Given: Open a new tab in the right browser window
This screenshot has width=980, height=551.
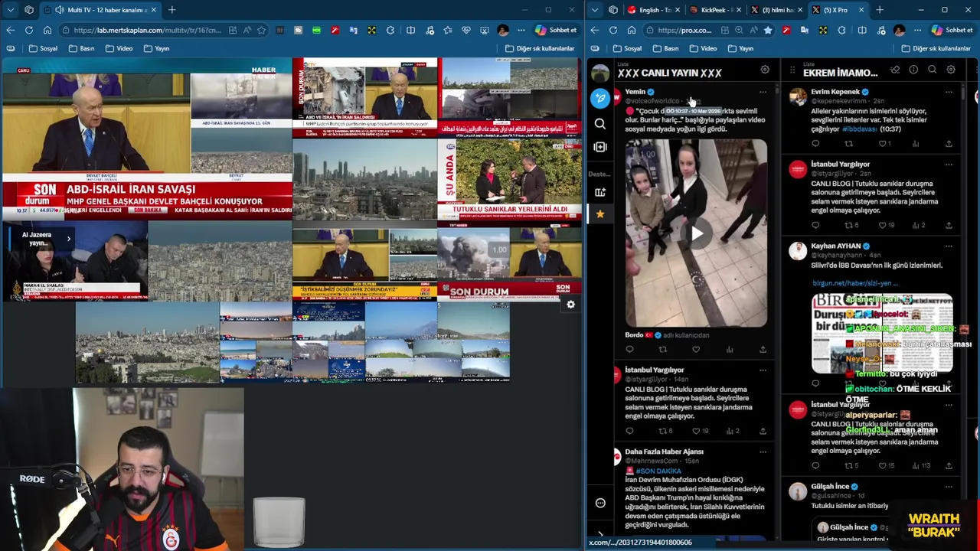Looking at the screenshot, I should pos(880,10).
